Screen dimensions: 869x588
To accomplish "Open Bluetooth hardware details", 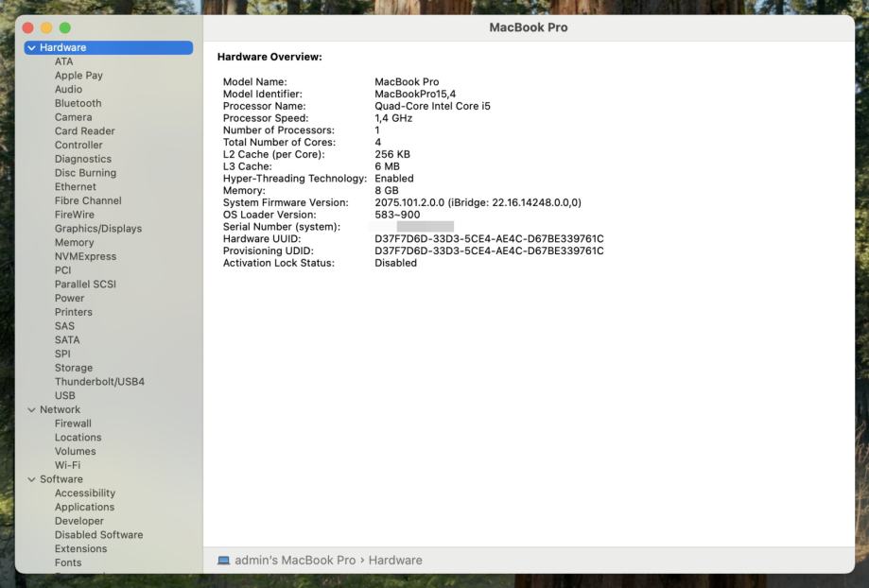I will coord(78,103).
